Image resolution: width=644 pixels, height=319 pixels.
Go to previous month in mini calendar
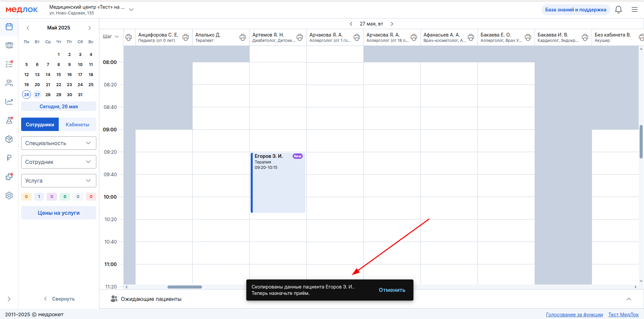tap(28, 28)
